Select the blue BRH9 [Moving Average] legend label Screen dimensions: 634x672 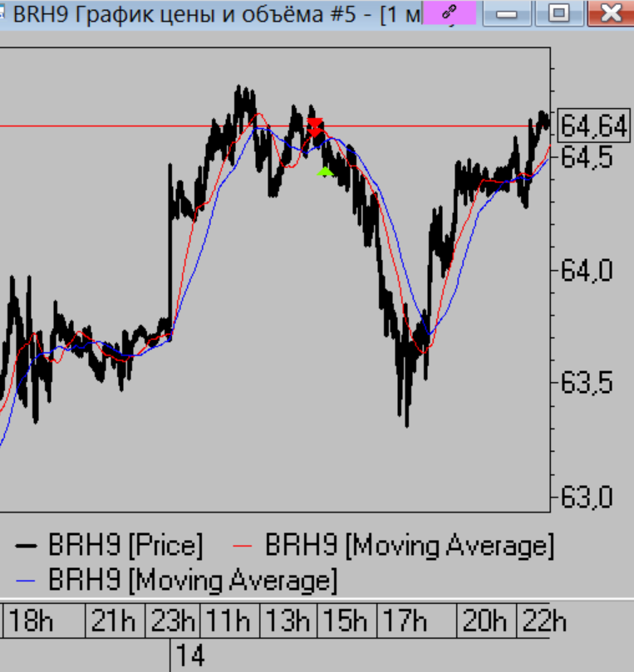tap(193, 578)
